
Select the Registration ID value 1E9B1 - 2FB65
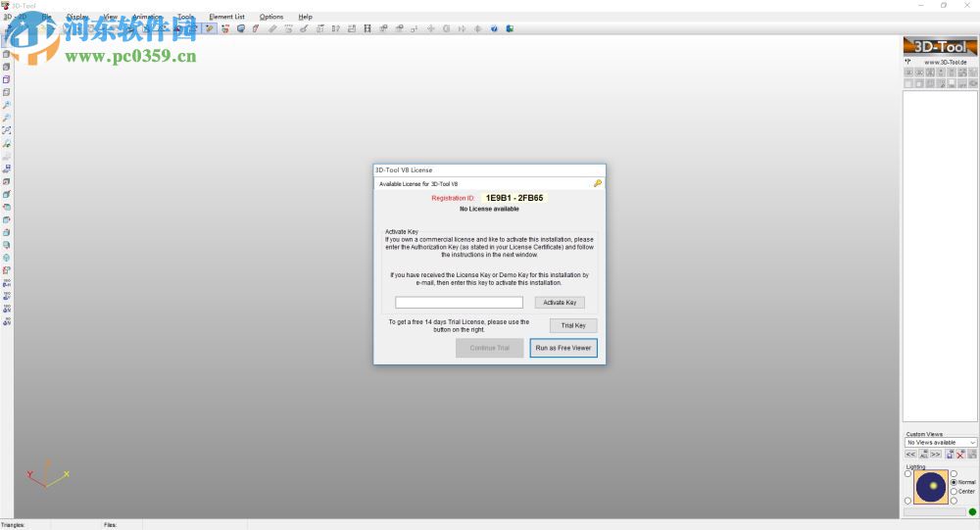pyautogui.click(x=514, y=198)
